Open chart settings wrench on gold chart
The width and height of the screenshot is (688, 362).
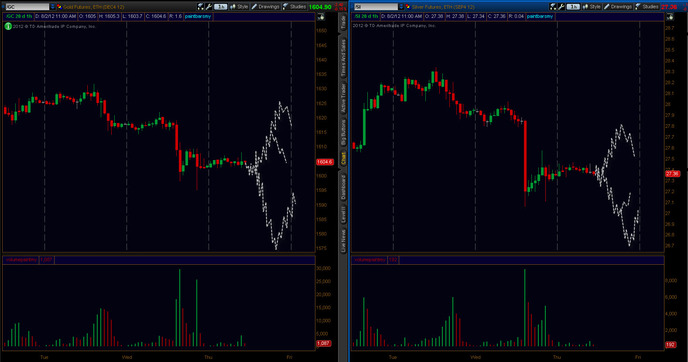(209, 7)
